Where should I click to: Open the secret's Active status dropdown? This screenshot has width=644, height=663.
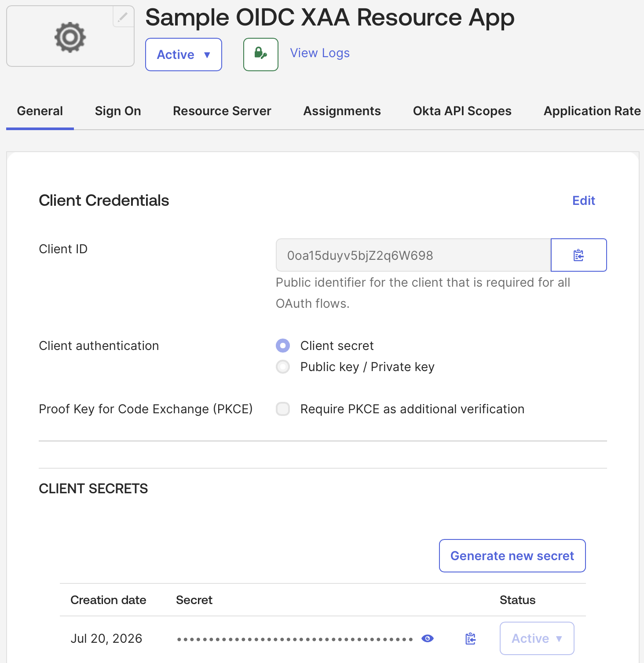coord(537,638)
